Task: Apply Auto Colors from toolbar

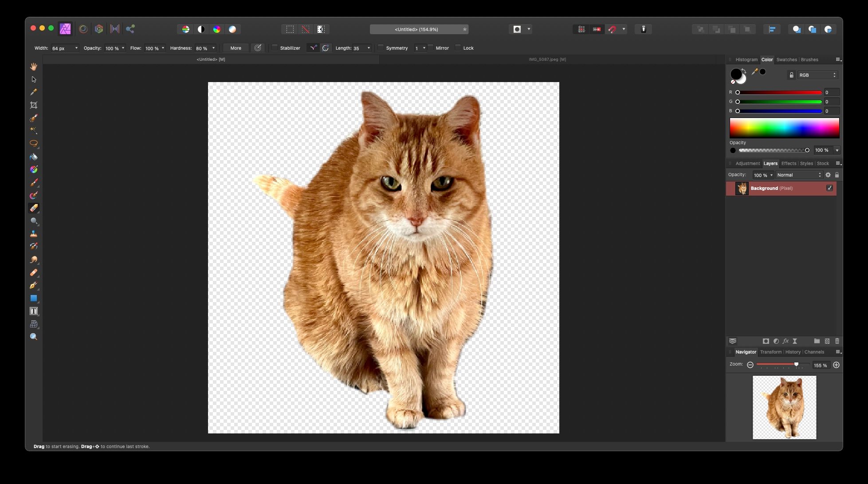Action: (217, 29)
